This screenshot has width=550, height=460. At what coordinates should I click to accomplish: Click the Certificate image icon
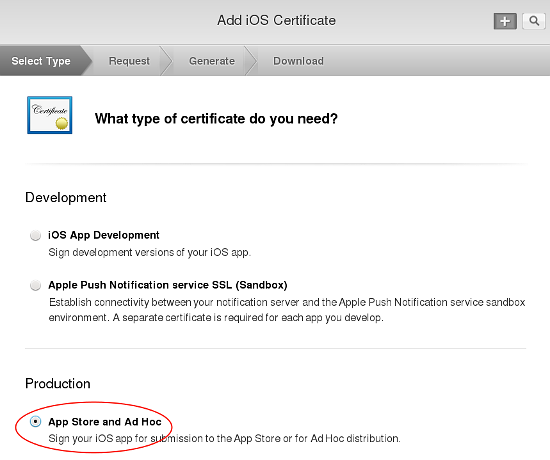(49, 115)
